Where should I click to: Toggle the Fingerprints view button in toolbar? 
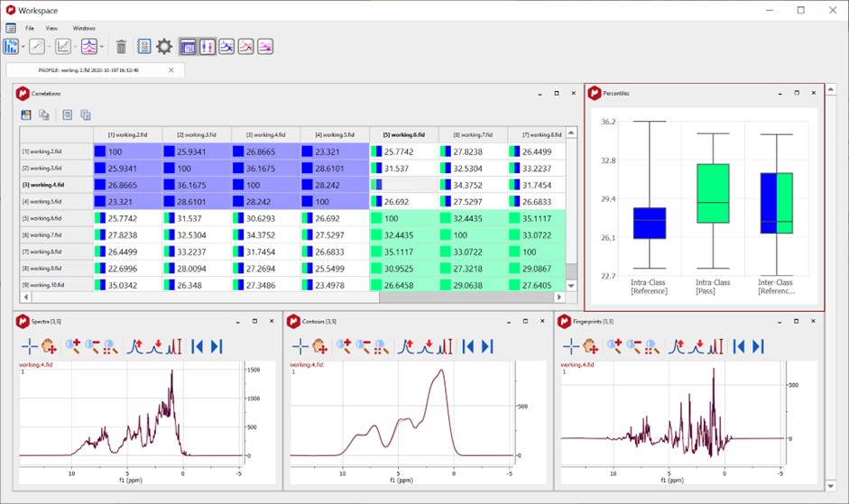pyautogui.click(x=265, y=47)
